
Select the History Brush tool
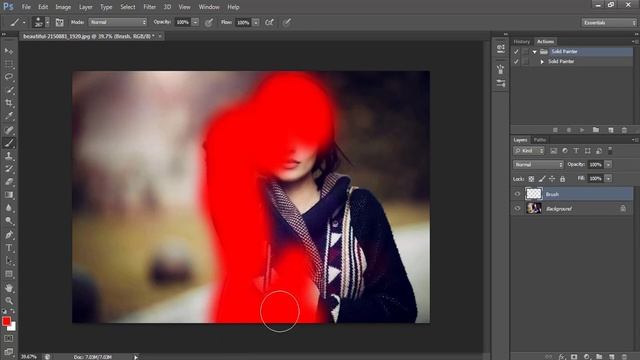(9, 169)
